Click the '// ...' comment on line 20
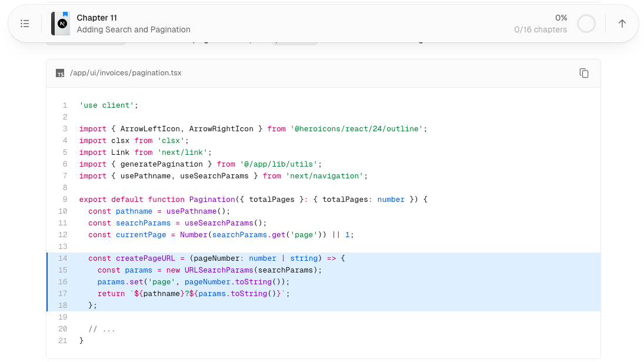Screen dimensions: 644x362 [102, 328]
